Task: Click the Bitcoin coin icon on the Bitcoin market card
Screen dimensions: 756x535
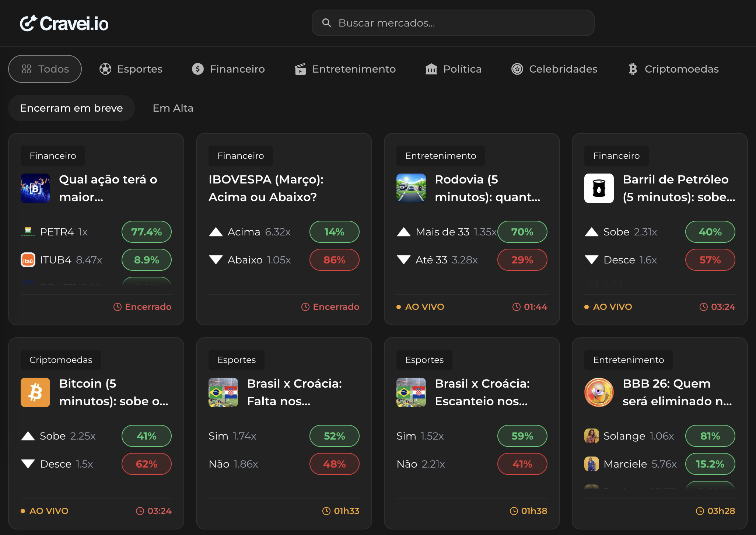Action: 35,392
